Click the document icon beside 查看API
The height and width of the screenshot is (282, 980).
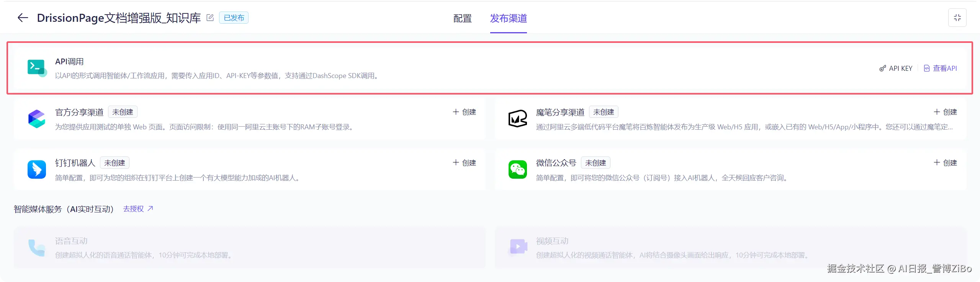pos(926,68)
